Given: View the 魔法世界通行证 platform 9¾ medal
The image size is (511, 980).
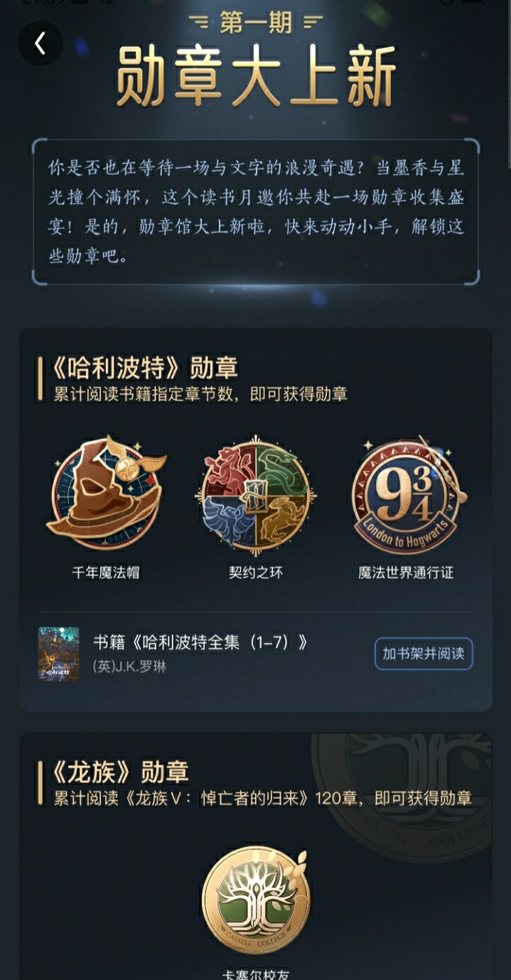Looking at the screenshot, I should pyautogui.click(x=407, y=496).
